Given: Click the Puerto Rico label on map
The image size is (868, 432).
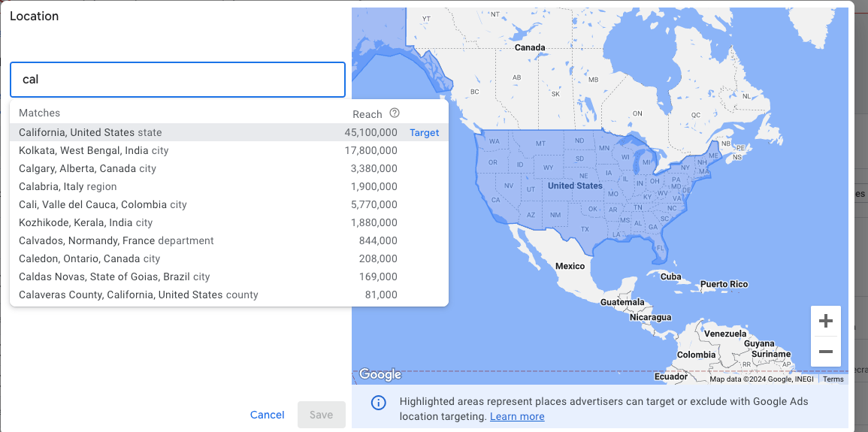Looking at the screenshot, I should coord(724,284).
